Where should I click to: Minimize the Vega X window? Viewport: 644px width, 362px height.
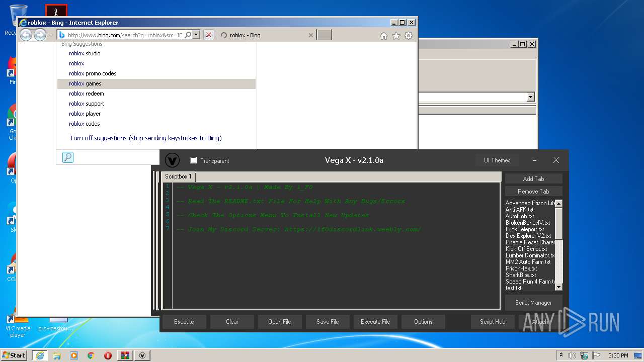[x=534, y=160]
